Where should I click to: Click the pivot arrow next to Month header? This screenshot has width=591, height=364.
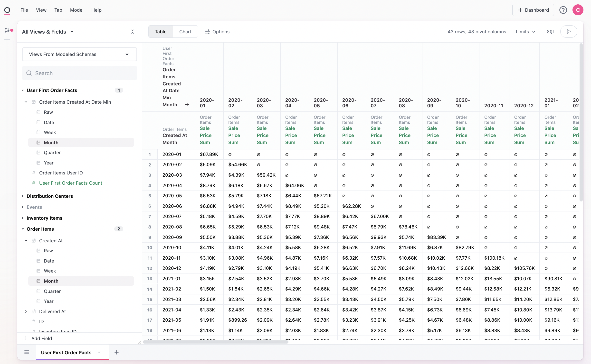(x=187, y=105)
